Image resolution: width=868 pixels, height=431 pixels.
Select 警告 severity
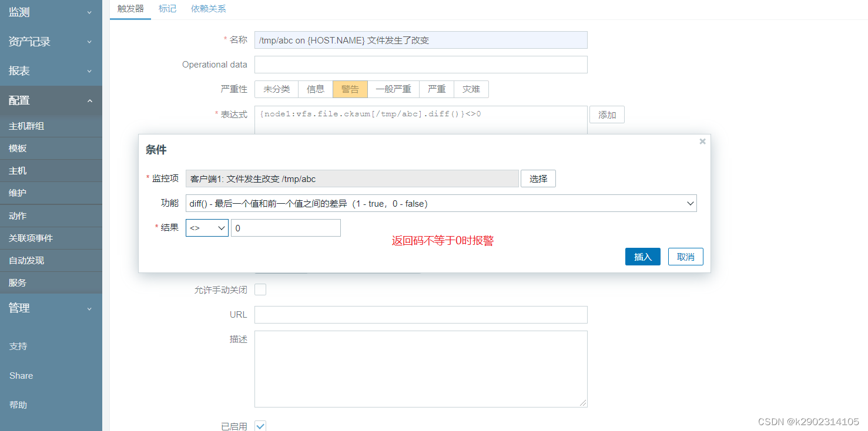[350, 89]
